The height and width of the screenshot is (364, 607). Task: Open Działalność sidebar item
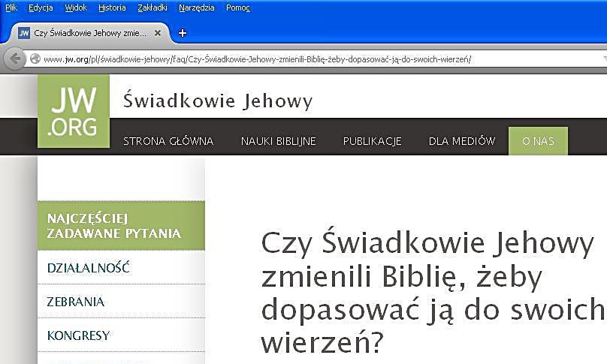click(121, 267)
